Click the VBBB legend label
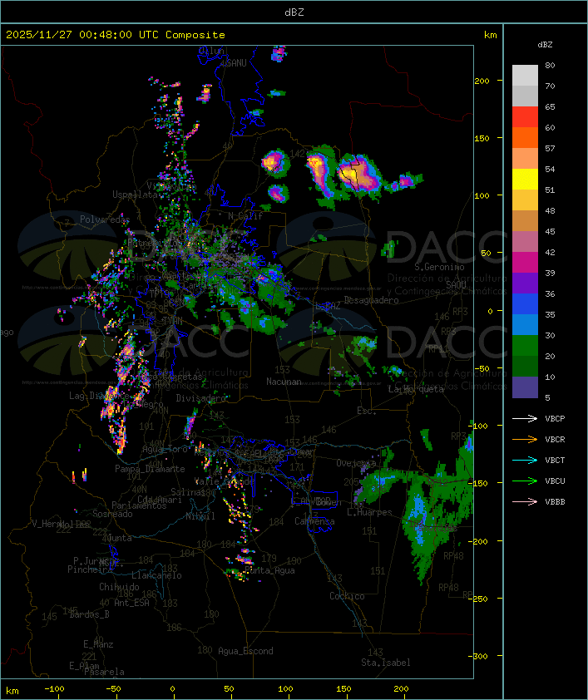This screenshot has width=588, height=700. pos(555,502)
